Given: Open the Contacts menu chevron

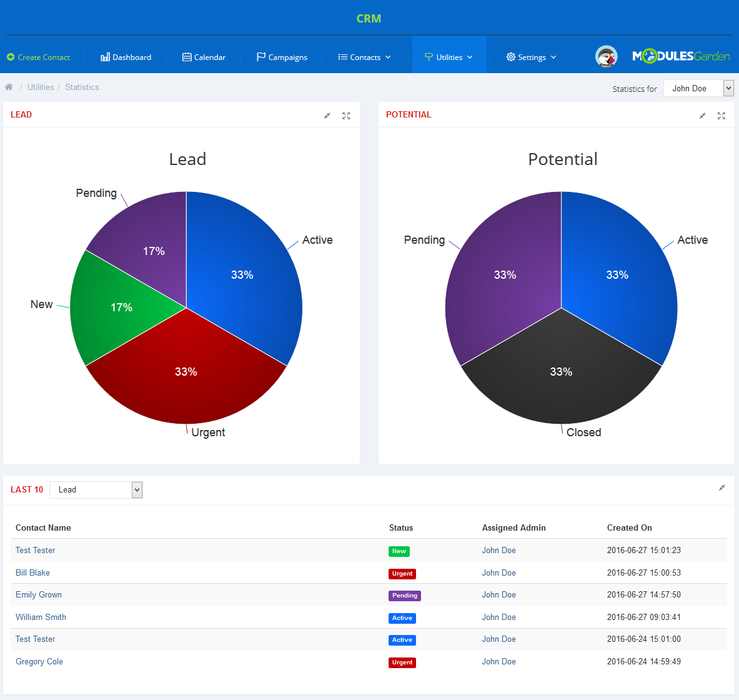Looking at the screenshot, I should tap(388, 57).
